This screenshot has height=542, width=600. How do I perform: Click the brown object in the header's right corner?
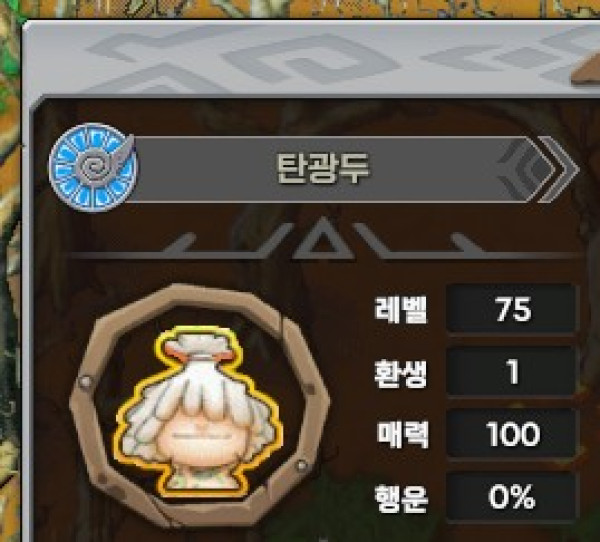[585, 71]
